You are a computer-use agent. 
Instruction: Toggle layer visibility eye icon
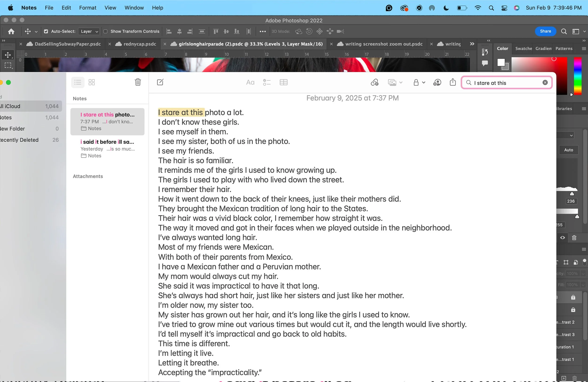click(x=562, y=238)
